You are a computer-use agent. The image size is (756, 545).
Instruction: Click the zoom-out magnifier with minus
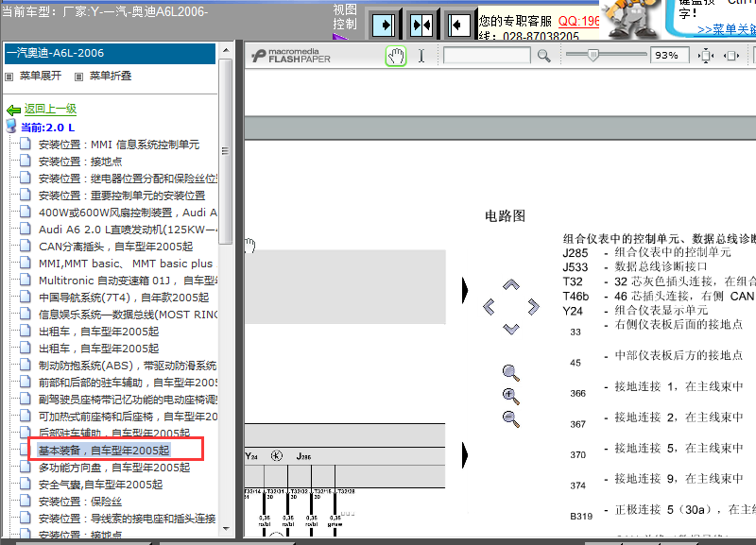(x=510, y=418)
